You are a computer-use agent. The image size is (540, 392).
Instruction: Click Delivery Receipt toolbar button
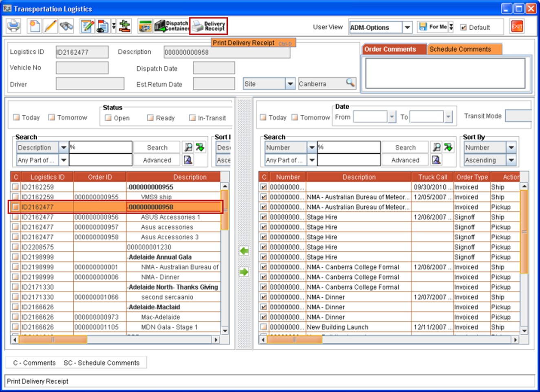tap(209, 26)
